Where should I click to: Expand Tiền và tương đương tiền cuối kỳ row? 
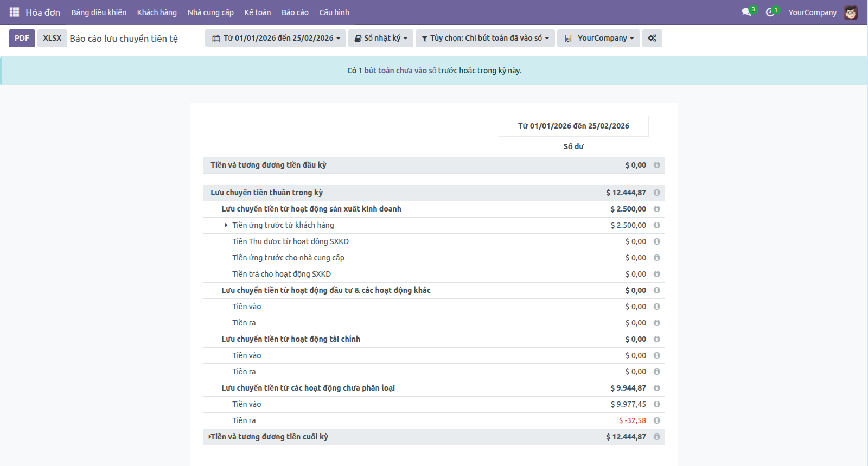[x=210, y=437]
